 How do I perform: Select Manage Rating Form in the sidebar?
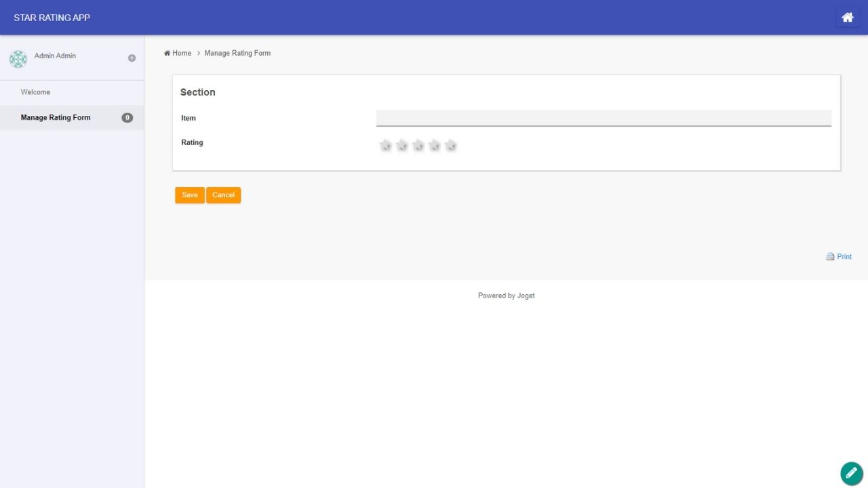(x=56, y=118)
